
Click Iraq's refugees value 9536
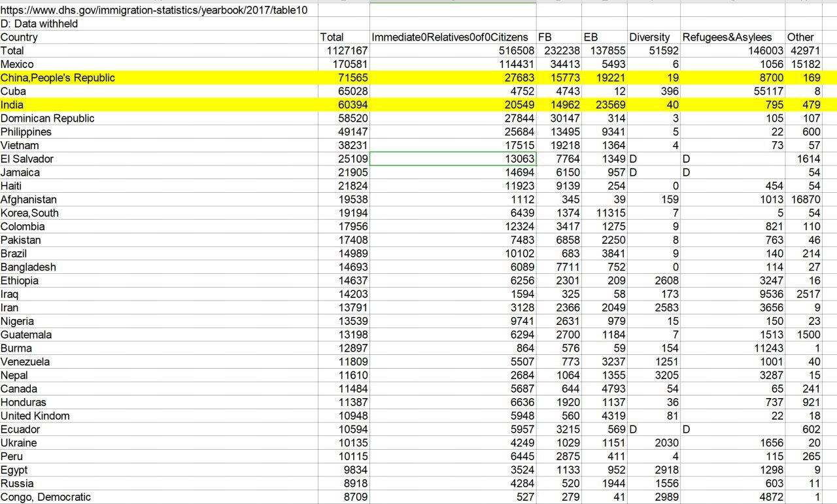coord(732,294)
